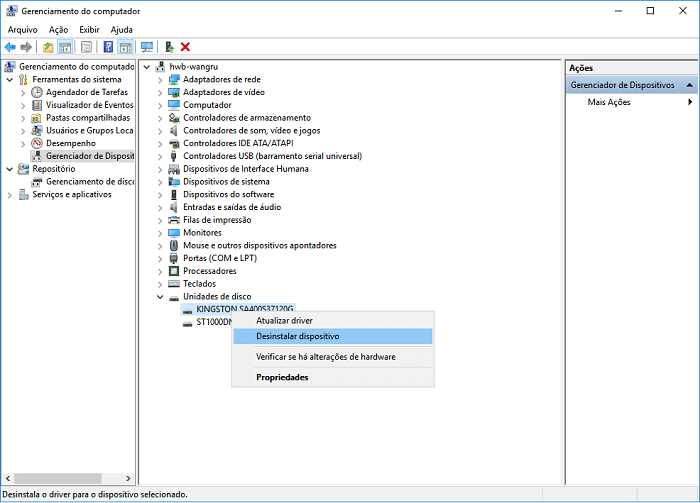The width and height of the screenshot is (700, 503).
Task: Click the Portas (COM e LPT) icon
Action: tap(174, 258)
